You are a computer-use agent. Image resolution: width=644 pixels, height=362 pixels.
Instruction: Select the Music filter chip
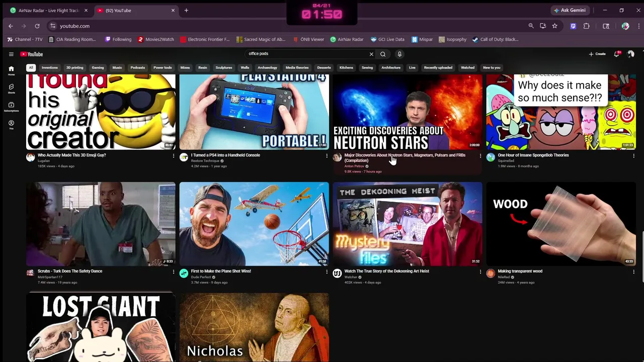117,67
